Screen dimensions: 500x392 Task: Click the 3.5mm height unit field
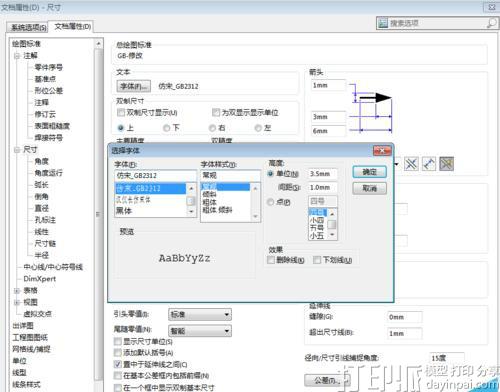coord(322,174)
